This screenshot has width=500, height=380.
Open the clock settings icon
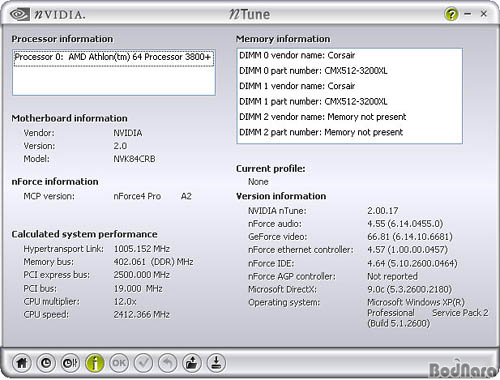pyautogui.click(x=46, y=363)
